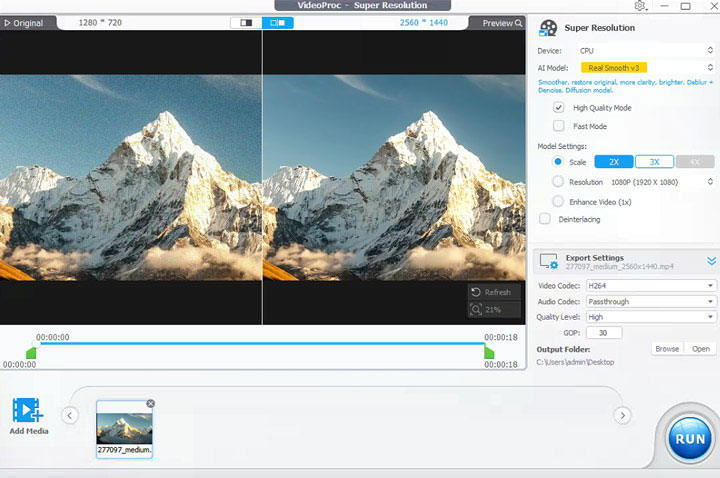Image resolution: width=720 pixels, height=478 pixels.
Task: Click the RUN button
Action: tap(690, 439)
